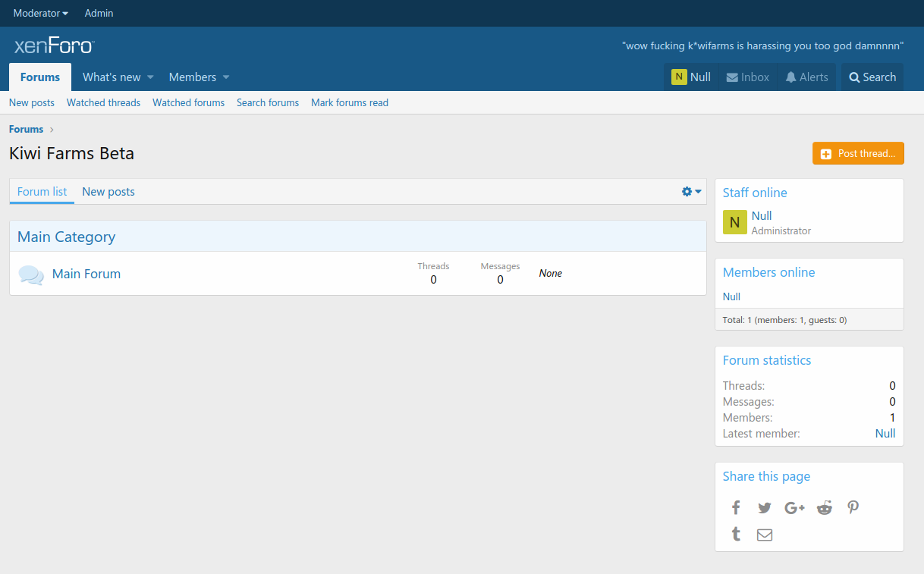Click Null name under Staff online

click(x=762, y=216)
